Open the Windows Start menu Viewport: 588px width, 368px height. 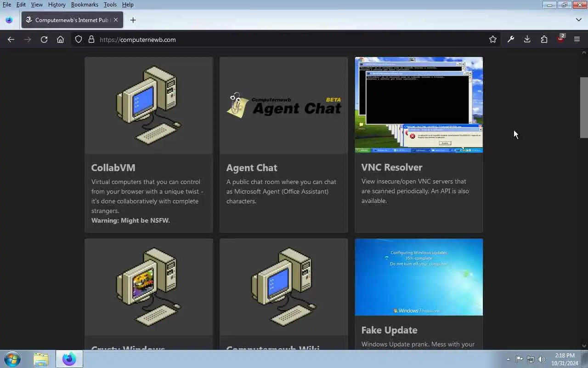click(12, 359)
